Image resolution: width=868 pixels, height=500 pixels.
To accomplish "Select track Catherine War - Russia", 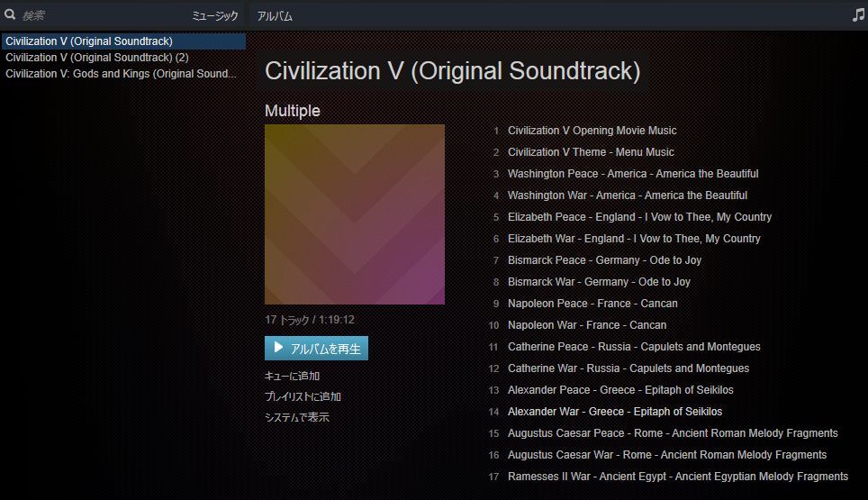I will (628, 368).
